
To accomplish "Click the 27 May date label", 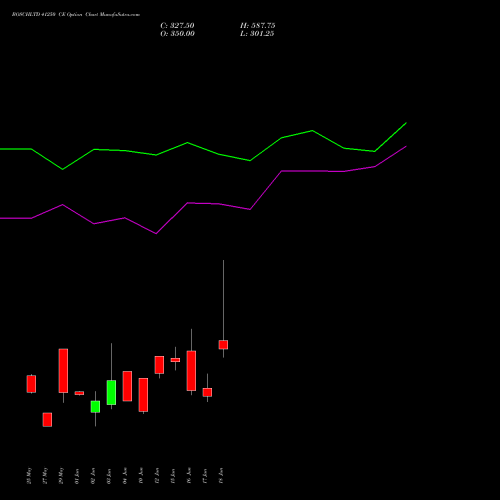I will [45, 476].
